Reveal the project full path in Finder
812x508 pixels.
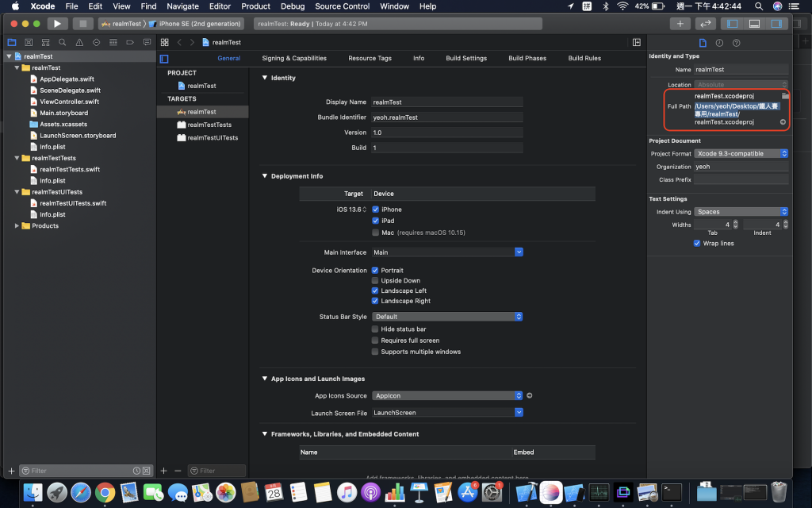click(x=783, y=122)
